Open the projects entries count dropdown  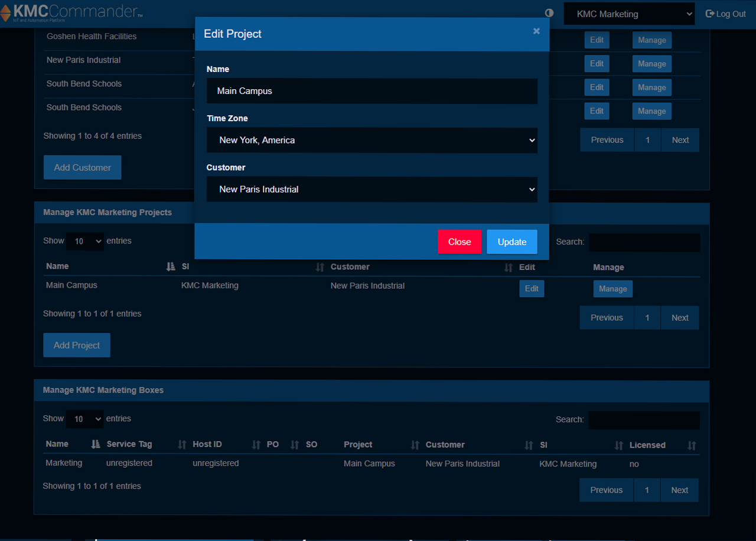tap(85, 241)
